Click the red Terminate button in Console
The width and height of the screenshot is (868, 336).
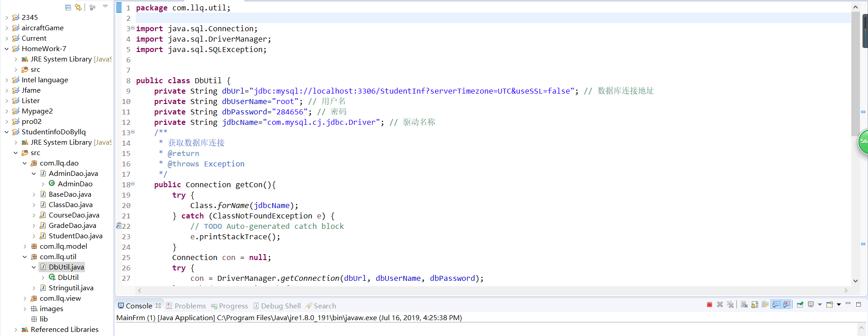tap(709, 305)
